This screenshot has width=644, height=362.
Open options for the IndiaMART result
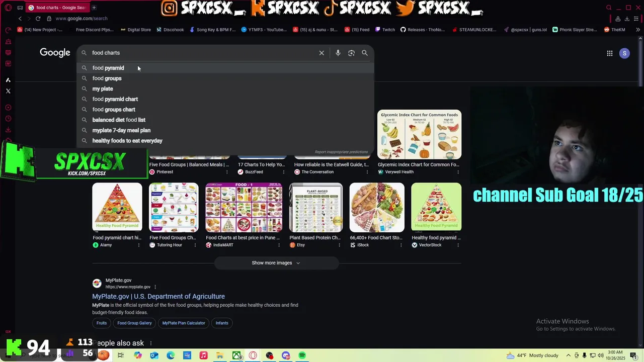coord(279,245)
